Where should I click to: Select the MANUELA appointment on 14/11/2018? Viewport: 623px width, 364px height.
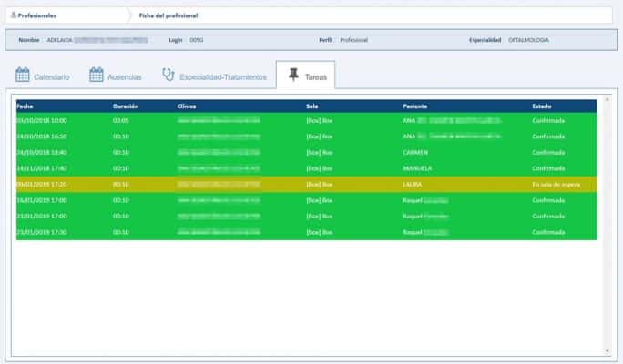pos(305,168)
